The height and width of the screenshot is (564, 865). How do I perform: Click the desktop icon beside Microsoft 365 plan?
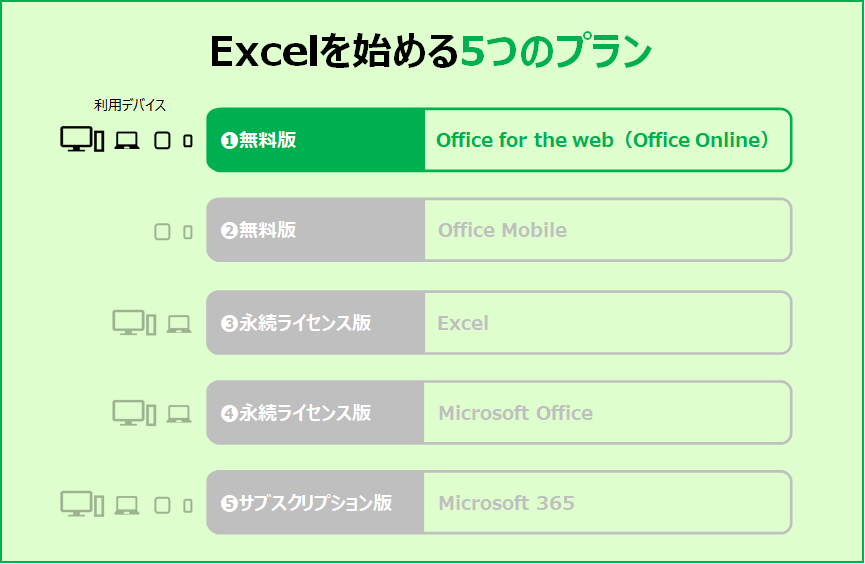pos(82,503)
